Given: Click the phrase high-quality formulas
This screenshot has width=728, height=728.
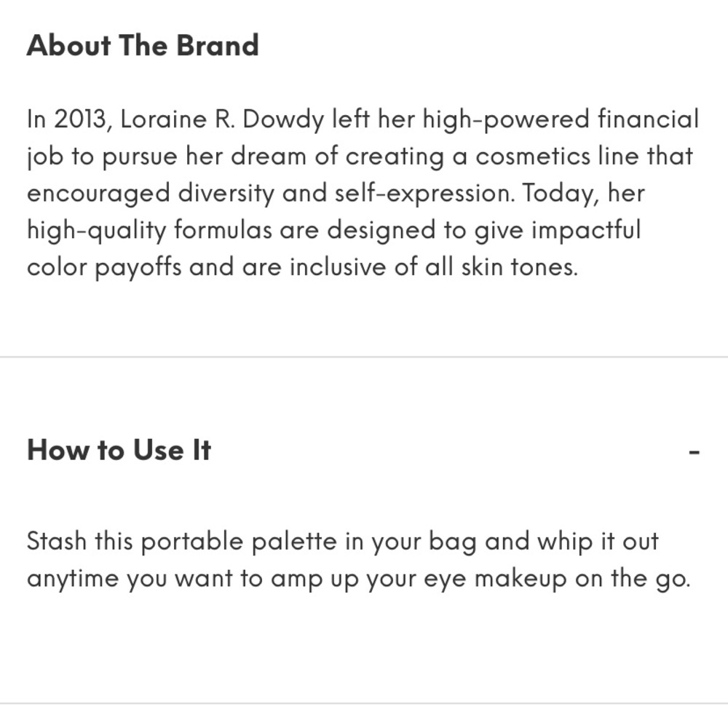Looking at the screenshot, I should pyautogui.click(x=149, y=231).
